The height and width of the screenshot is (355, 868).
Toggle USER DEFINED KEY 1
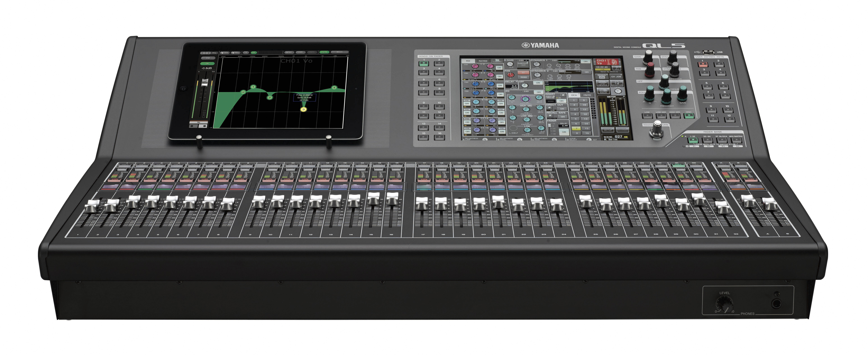[x=703, y=65]
